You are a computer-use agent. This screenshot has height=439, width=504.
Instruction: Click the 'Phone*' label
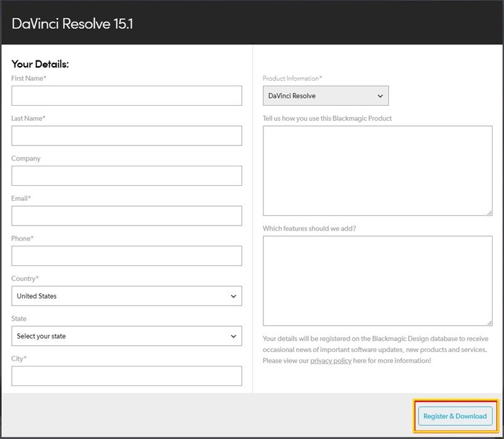click(23, 239)
